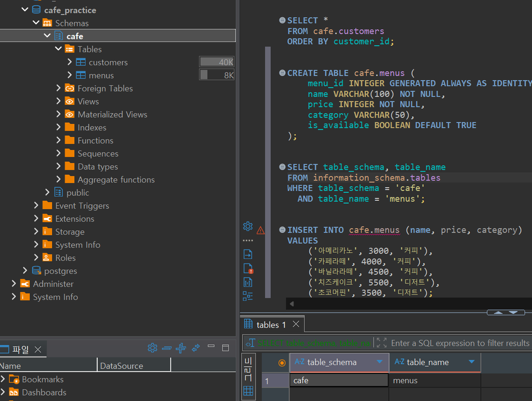Click the editor horizontal scrollbar left arrow
The height and width of the screenshot is (401, 532).
click(x=292, y=304)
